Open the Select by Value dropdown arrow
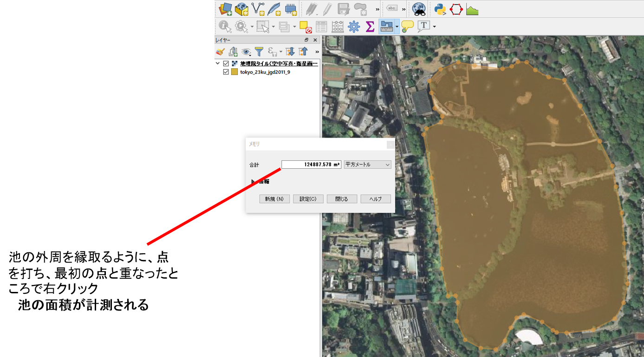Image resolution: width=644 pixels, height=357 pixels. click(294, 27)
